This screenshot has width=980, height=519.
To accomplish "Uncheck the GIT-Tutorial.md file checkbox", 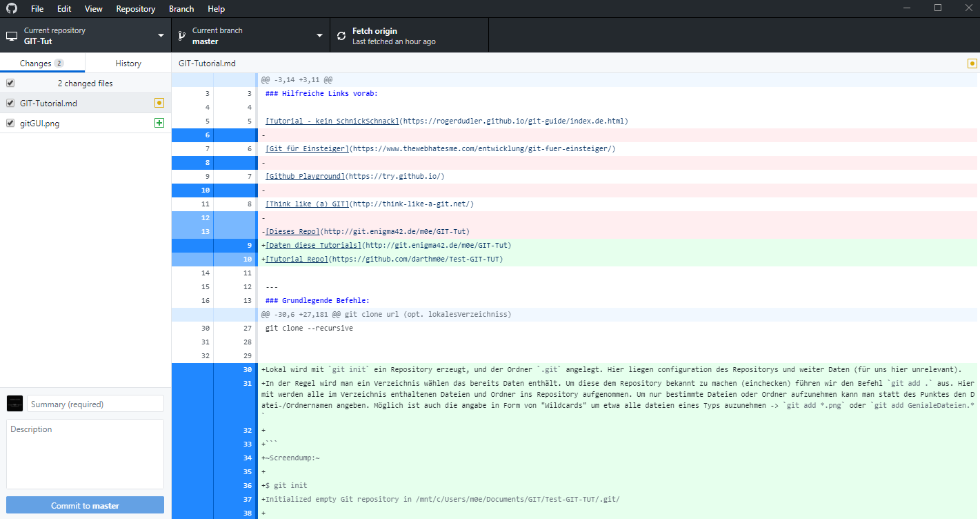I will click(x=10, y=103).
